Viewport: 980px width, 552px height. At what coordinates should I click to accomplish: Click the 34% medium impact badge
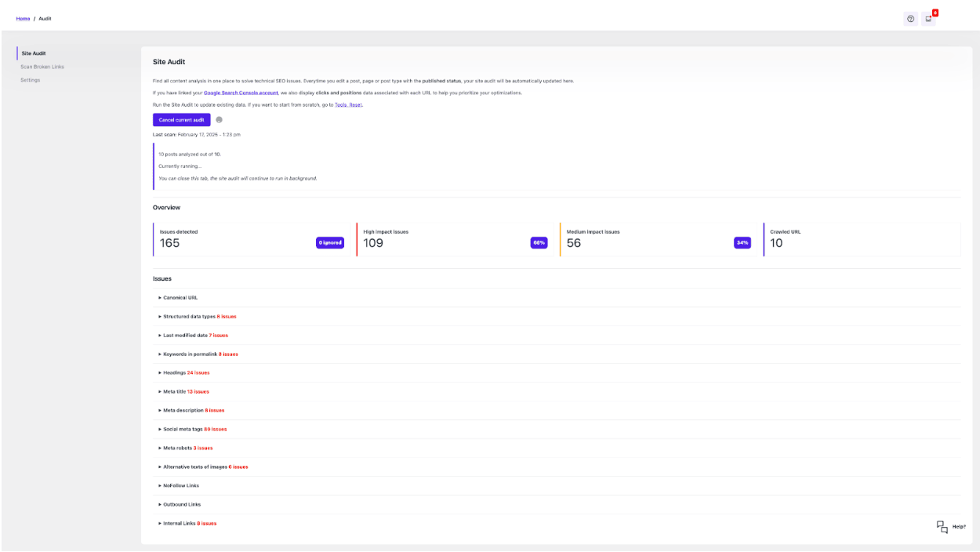point(742,243)
